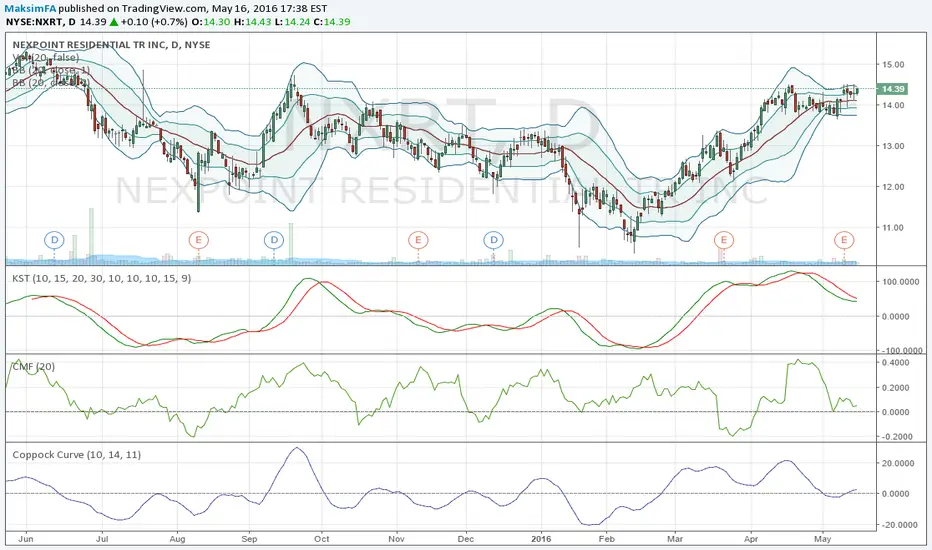Click the earnings E marker in March
Viewport: 932px width, 550px height.
(x=723, y=240)
